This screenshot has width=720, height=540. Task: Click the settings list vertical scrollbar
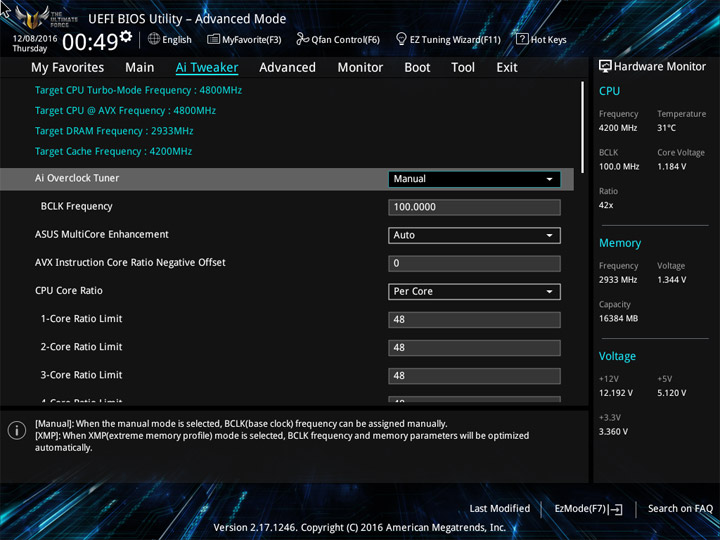tap(583, 128)
